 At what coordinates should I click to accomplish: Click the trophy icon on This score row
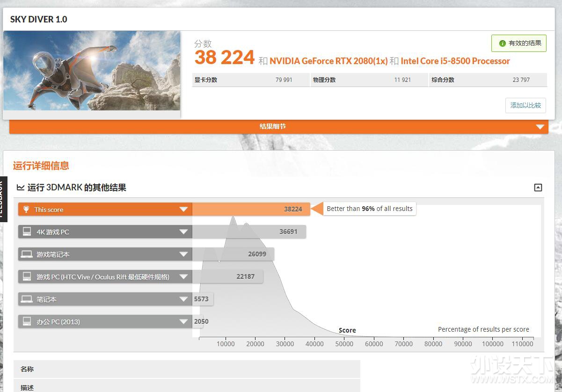pyautogui.click(x=27, y=210)
